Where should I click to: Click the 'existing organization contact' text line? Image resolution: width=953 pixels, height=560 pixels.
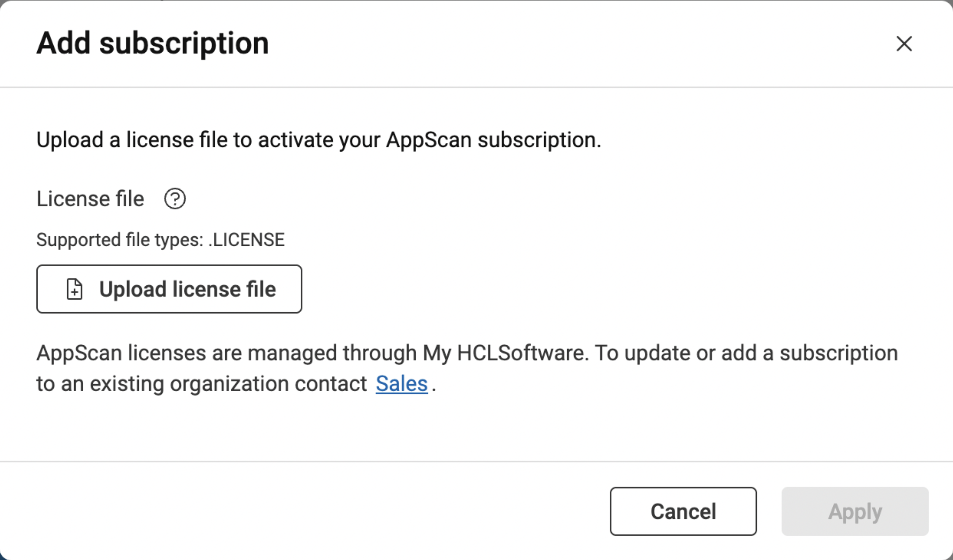tap(201, 384)
